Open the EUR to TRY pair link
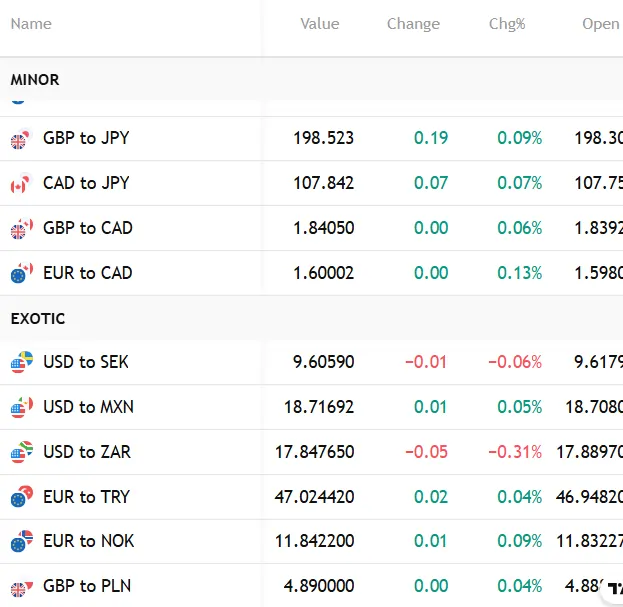The height and width of the screenshot is (607, 623). (x=86, y=497)
